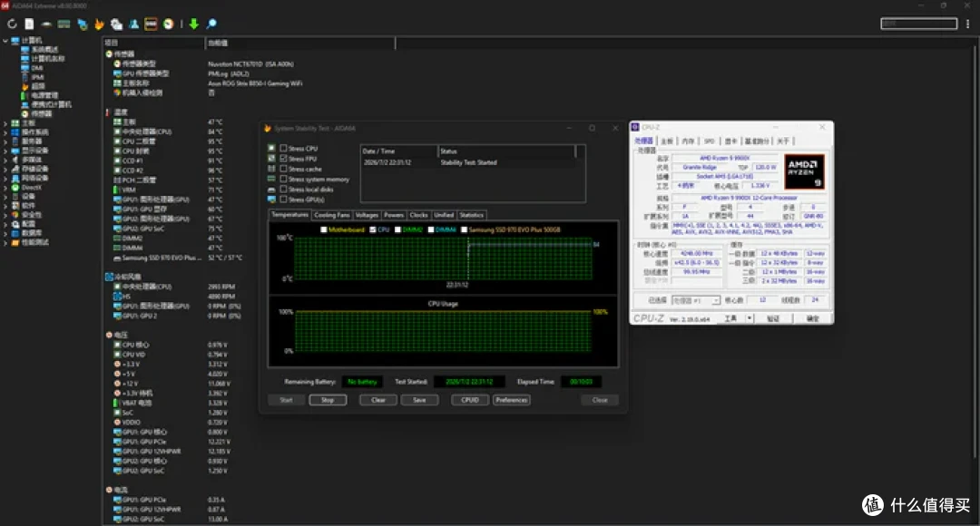980x526 pixels.
Task: Toggle the Motherboard temperature graph checkbox
Action: (x=324, y=229)
